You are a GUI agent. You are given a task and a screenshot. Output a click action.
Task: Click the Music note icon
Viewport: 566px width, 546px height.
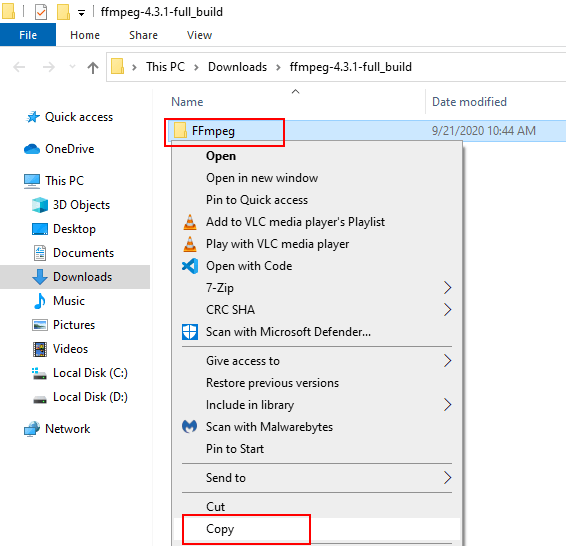coord(40,301)
